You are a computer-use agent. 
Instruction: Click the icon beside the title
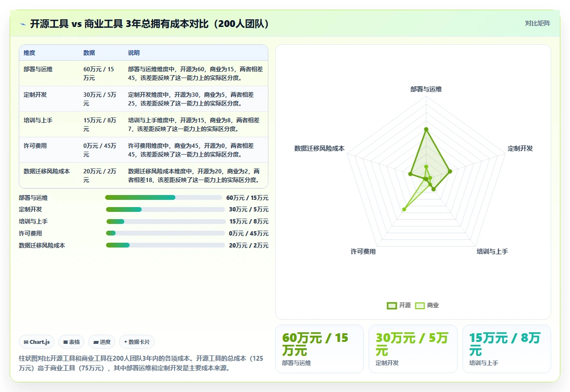tap(23, 25)
